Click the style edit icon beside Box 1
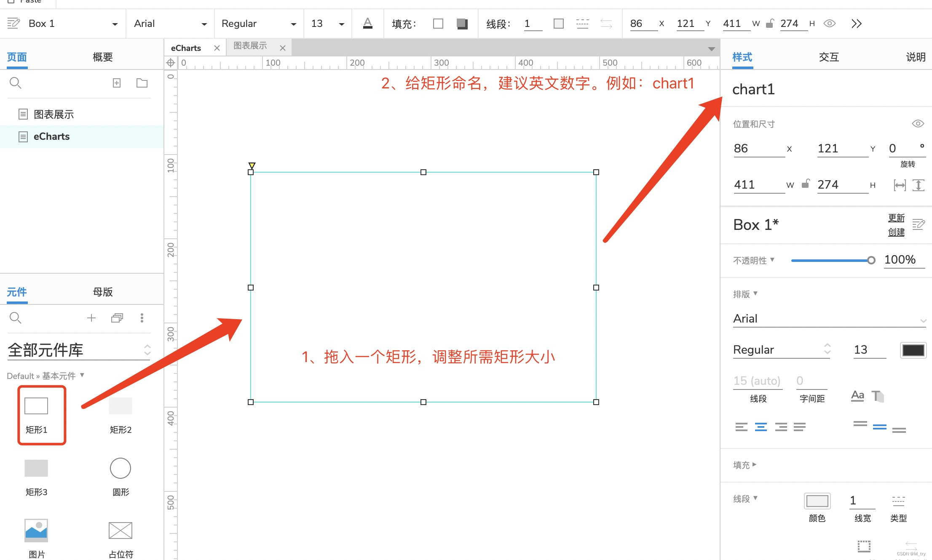The height and width of the screenshot is (560, 932). point(13,23)
